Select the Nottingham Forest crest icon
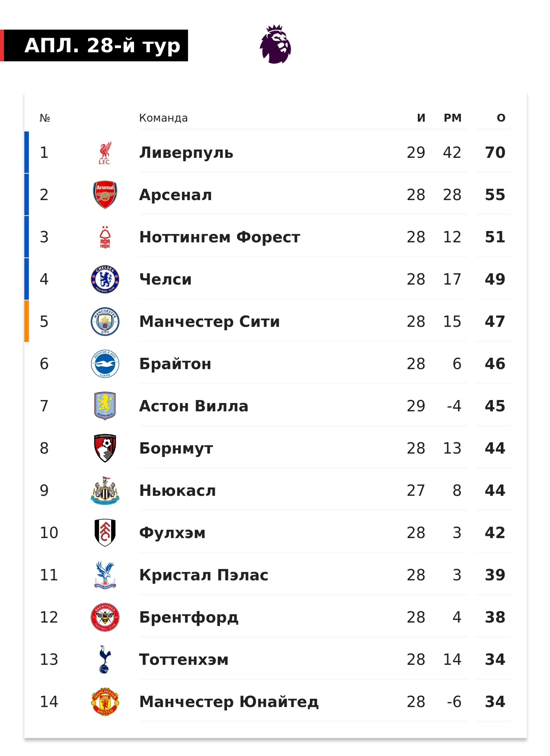This screenshot has width=550, height=756. click(x=105, y=237)
